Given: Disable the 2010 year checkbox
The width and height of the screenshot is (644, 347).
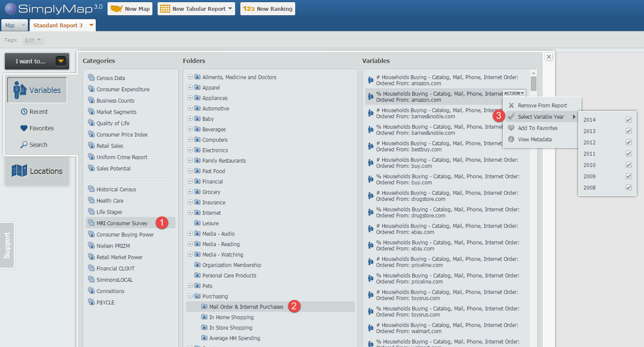Looking at the screenshot, I should point(628,165).
